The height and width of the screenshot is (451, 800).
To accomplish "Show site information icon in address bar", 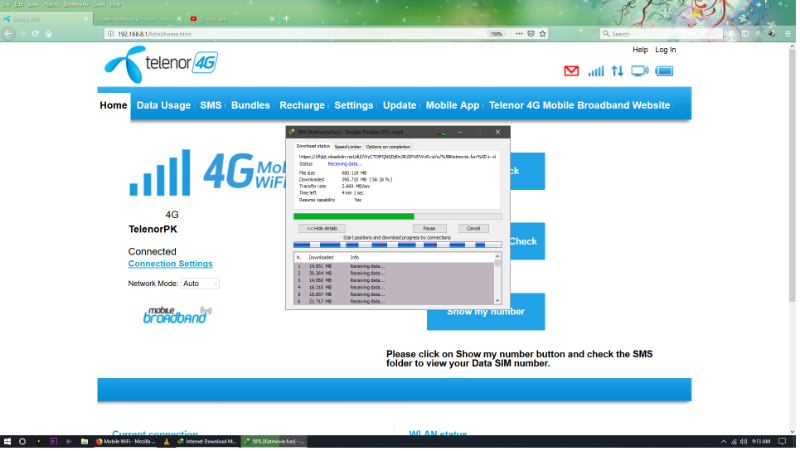I will [x=111, y=34].
